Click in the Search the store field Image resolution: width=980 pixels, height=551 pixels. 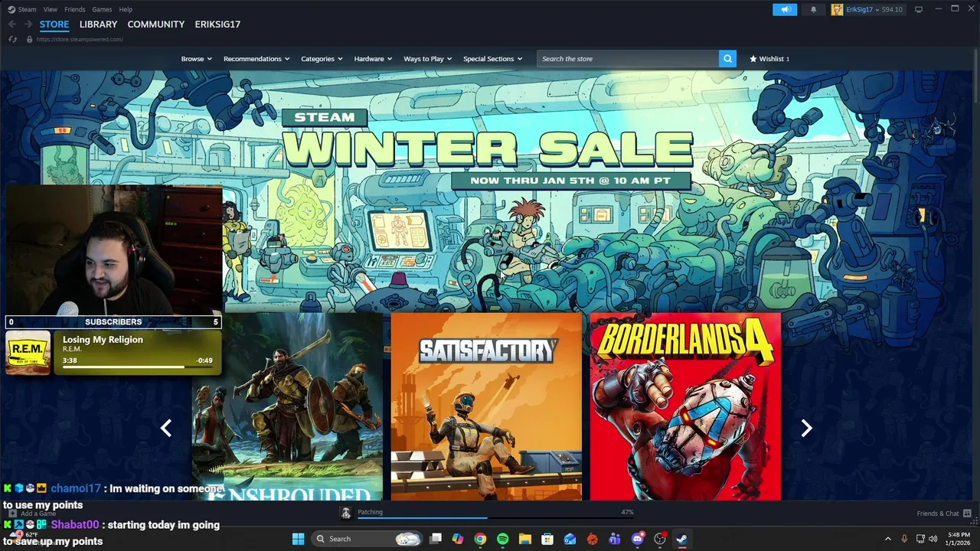point(628,58)
